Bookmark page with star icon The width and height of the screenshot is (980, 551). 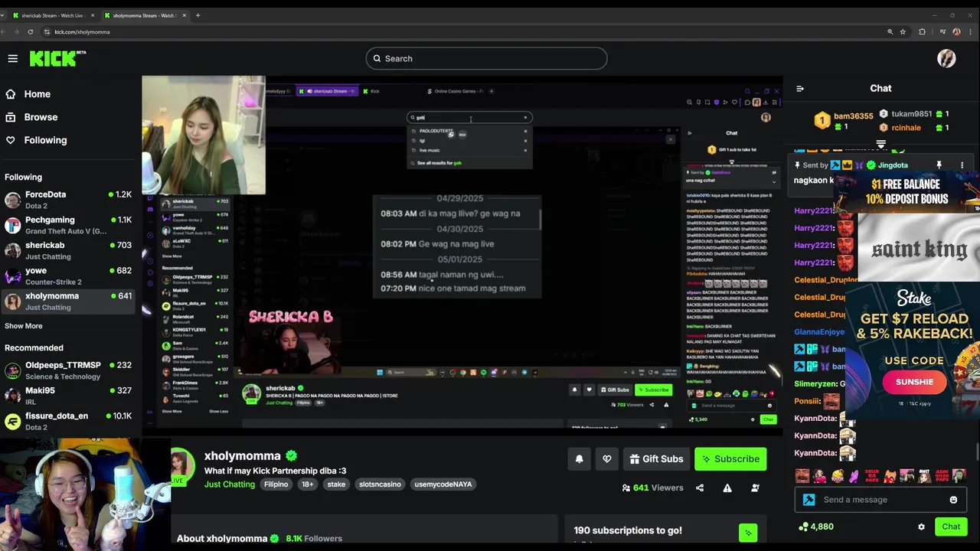(x=903, y=31)
